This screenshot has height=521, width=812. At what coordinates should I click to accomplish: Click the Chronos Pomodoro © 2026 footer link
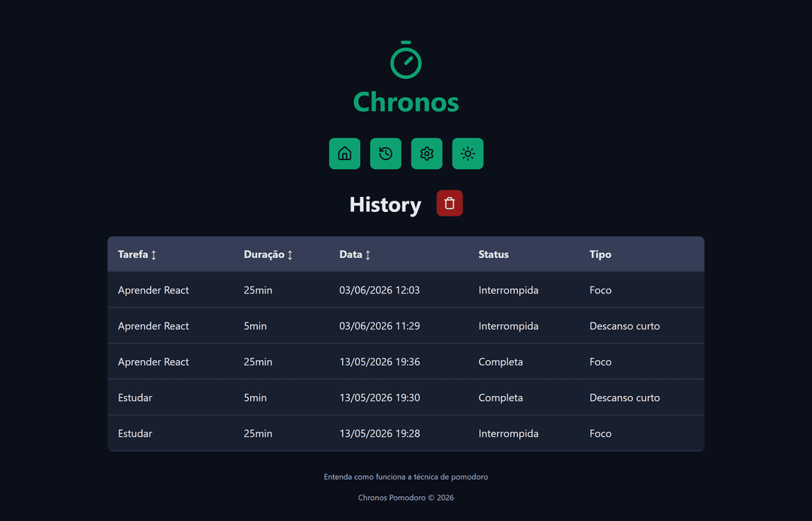point(406,497)
